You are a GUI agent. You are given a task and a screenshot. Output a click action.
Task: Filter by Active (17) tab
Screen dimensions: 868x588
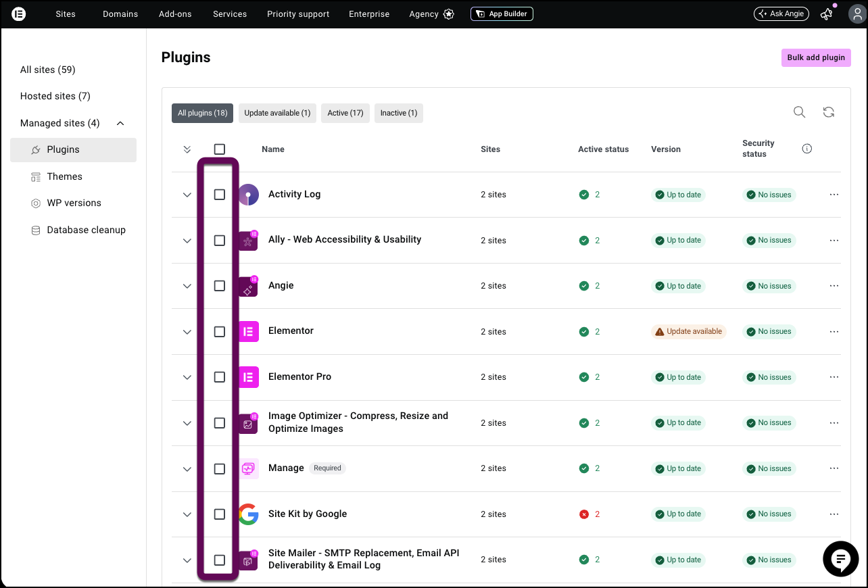click(x=345, y=113)
